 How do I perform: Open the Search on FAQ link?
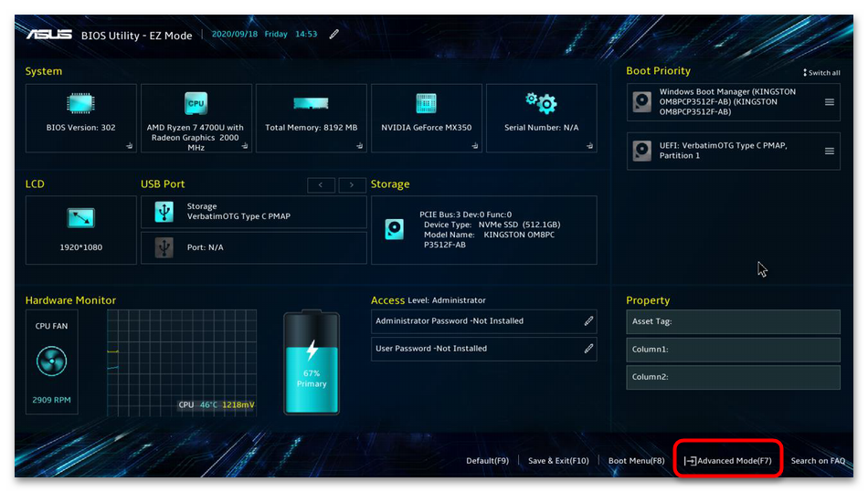818,461
